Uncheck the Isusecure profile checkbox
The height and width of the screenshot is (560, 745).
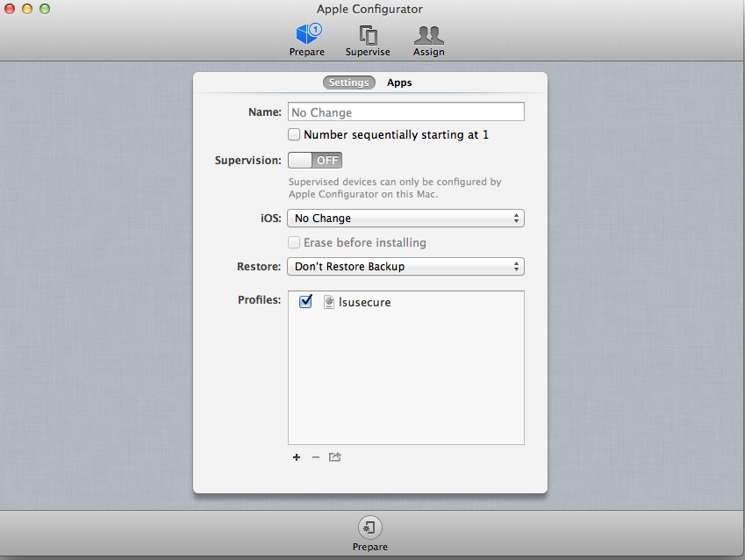click(x=305, y=301)
